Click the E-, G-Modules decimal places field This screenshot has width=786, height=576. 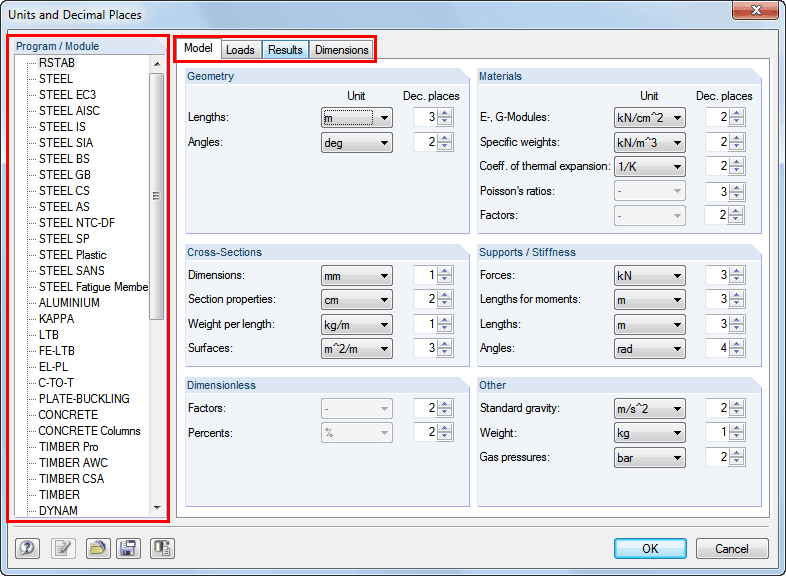(x=717, y=117)
